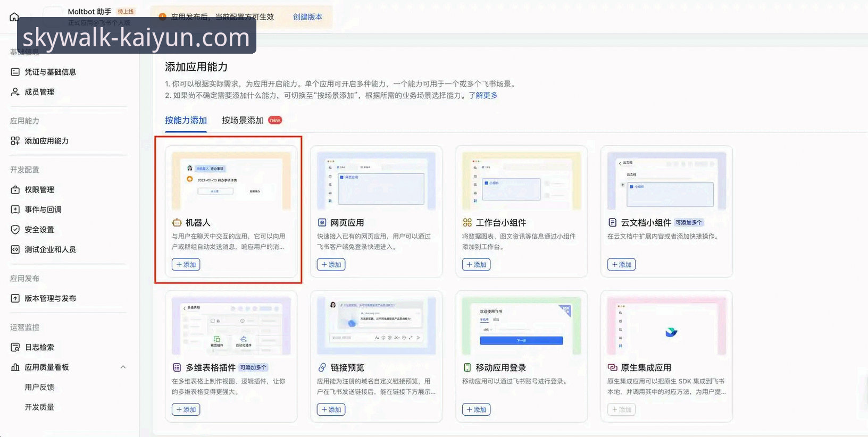Click the 版本管理与发布 sidebar label
Image resolution: width=868 pixels, height=437 pixels.
[50, 298]
